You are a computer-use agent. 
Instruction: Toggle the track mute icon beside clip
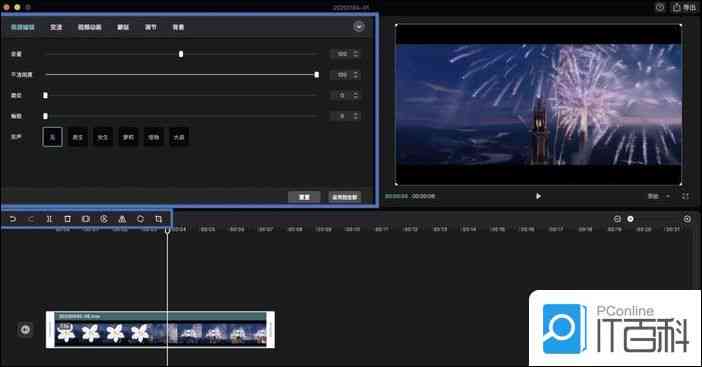tap(25, 330)
